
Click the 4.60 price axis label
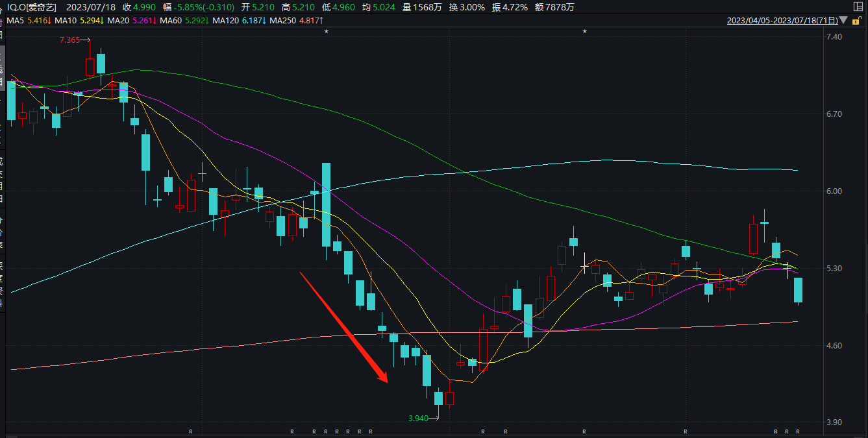click(x=833, y=346)
